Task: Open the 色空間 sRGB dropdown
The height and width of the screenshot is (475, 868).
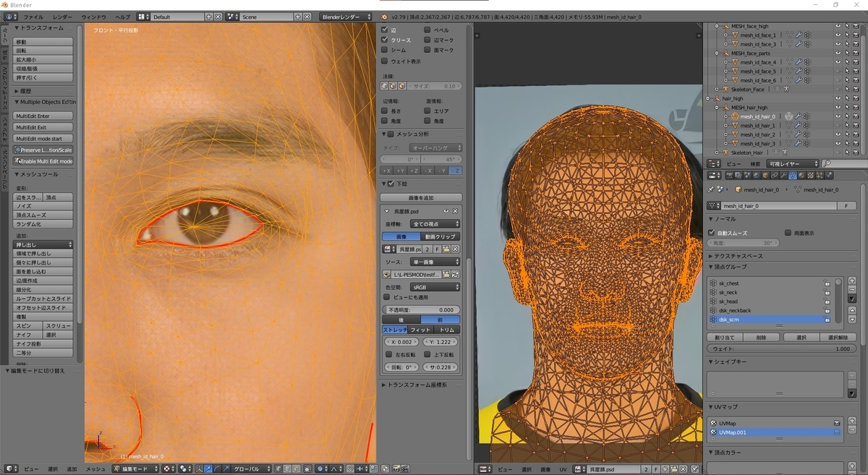Action: 435,287
